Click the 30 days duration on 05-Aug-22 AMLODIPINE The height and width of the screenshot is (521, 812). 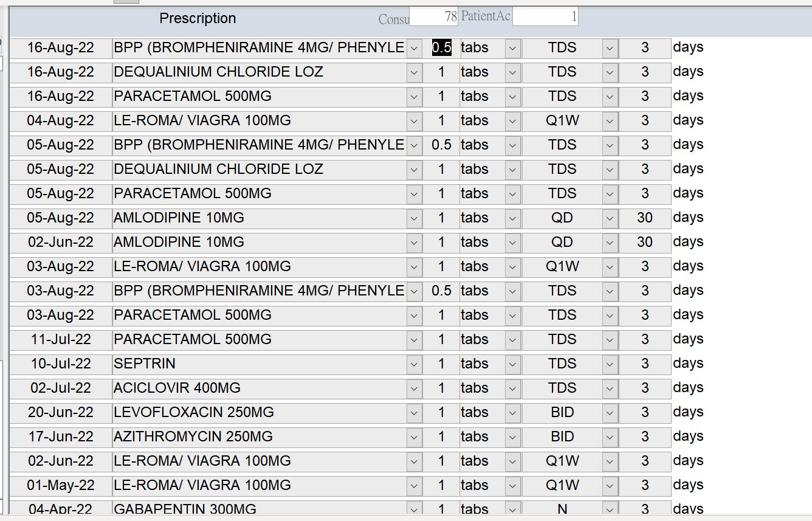(x=645, y=218)
